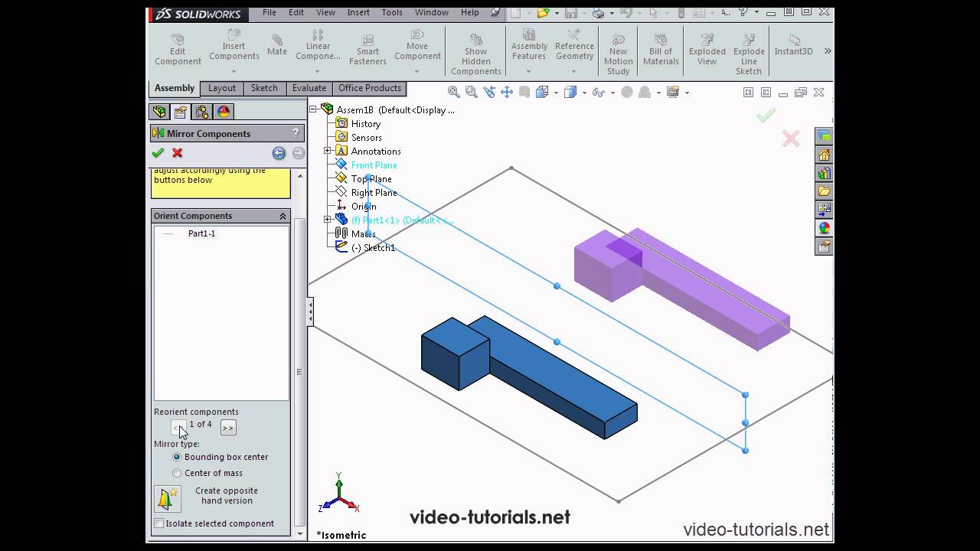Show more toolbar commands chevron

point(828,51)
